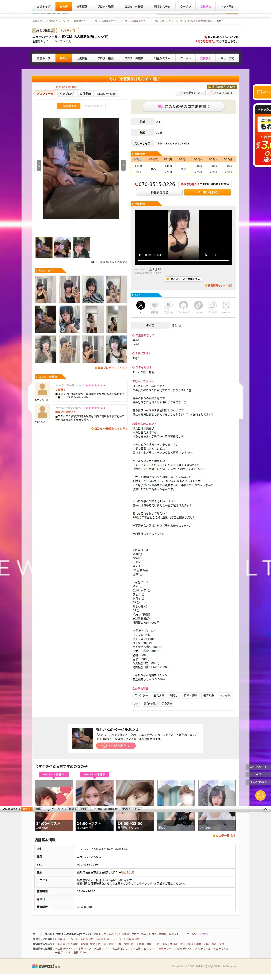Select the 公式写真 (3) photo tab
This screenshot has width=271, height=980.
coord(69,106)
